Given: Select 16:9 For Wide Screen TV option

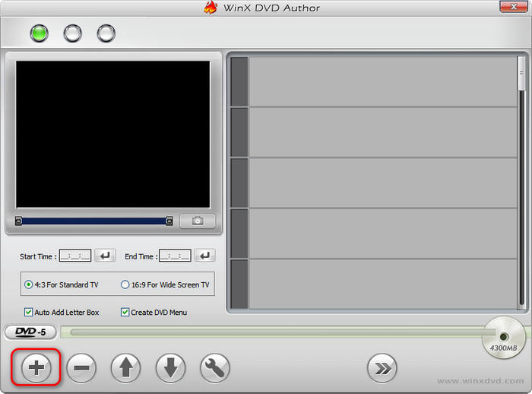Looking at the screenshot, I should [x=125, y=284].
